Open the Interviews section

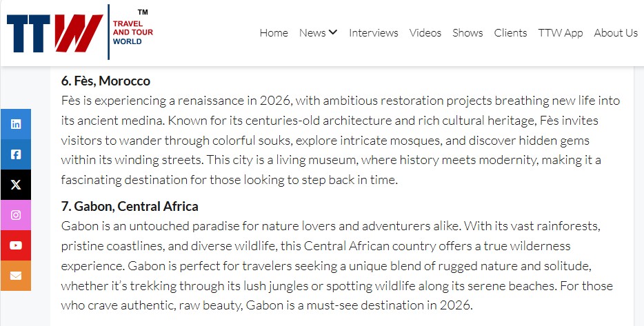373,32
